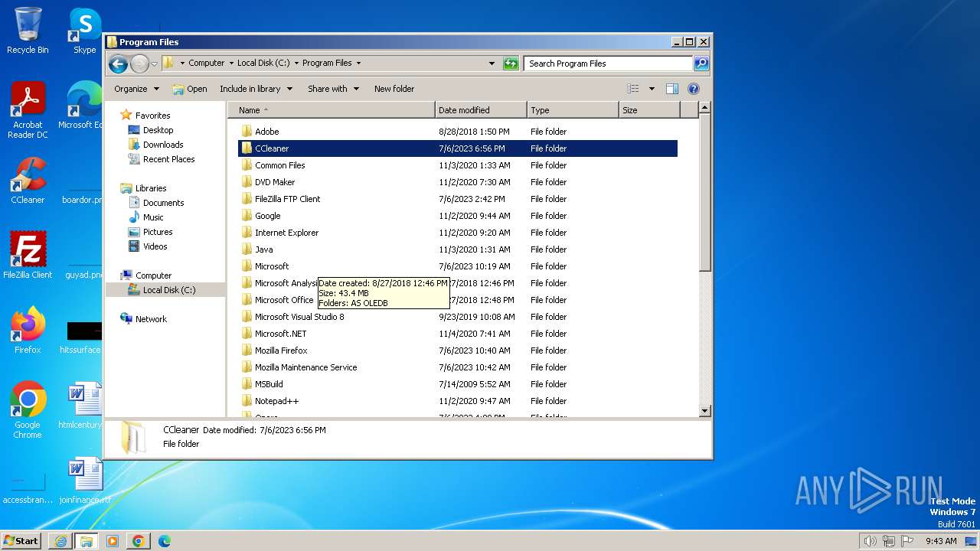The height and width of the screenshot is (551, 980).
Task: Open Microsoft Edge from the taskbar
Action: pos(165,541)
